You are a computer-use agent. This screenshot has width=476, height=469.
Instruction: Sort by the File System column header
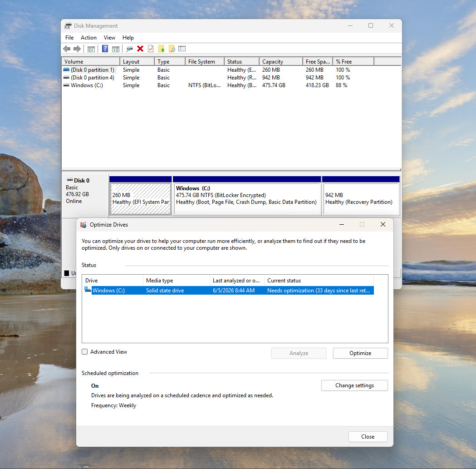click(x=205, y=62)
